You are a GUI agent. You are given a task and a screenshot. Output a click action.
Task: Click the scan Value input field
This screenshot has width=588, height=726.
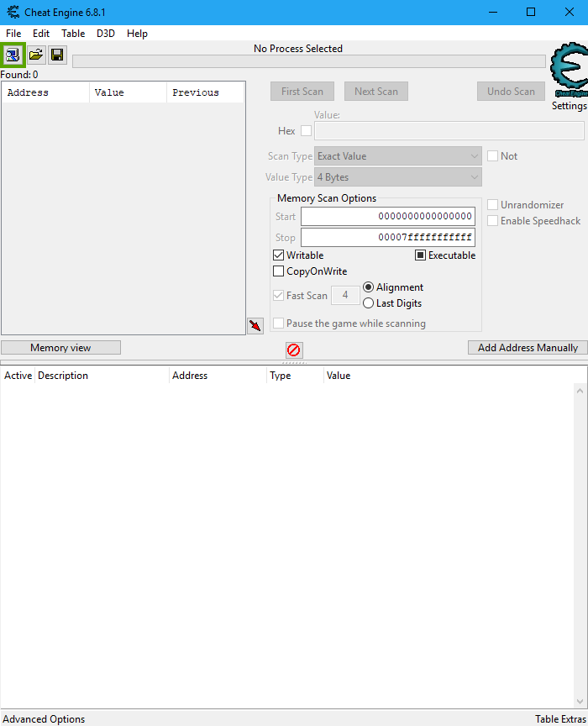[x=449, y=131]
